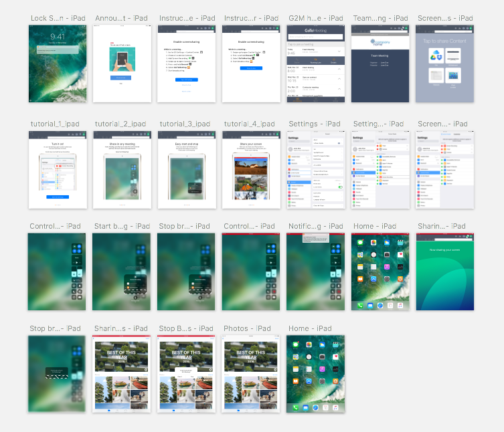Click the 'Annou...t - iPad' artboard label

(121, 18)
